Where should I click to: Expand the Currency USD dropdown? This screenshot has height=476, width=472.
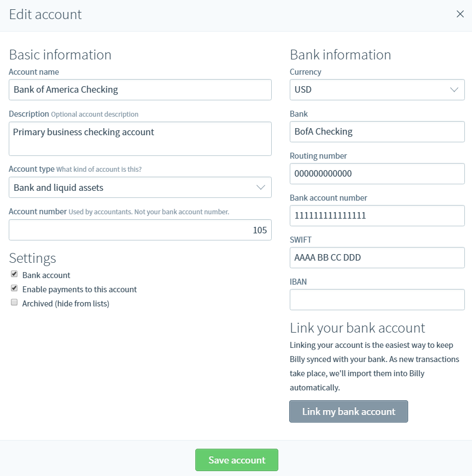click(x=377, y=89)
